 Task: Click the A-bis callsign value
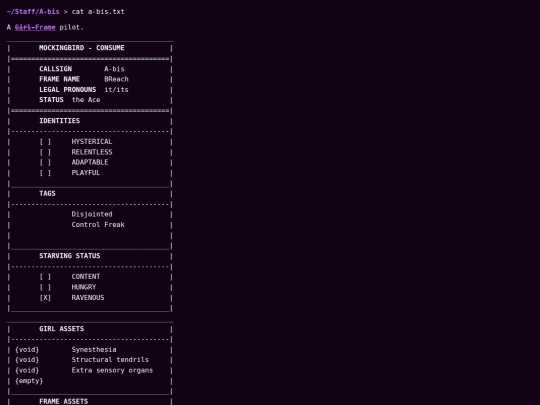pos(114,69)
